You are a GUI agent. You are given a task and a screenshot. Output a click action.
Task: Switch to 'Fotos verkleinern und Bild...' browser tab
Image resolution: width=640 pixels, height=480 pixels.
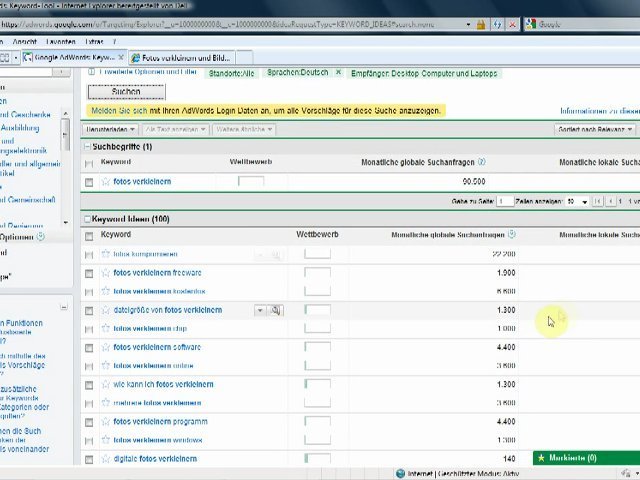(x=185, y=58)
